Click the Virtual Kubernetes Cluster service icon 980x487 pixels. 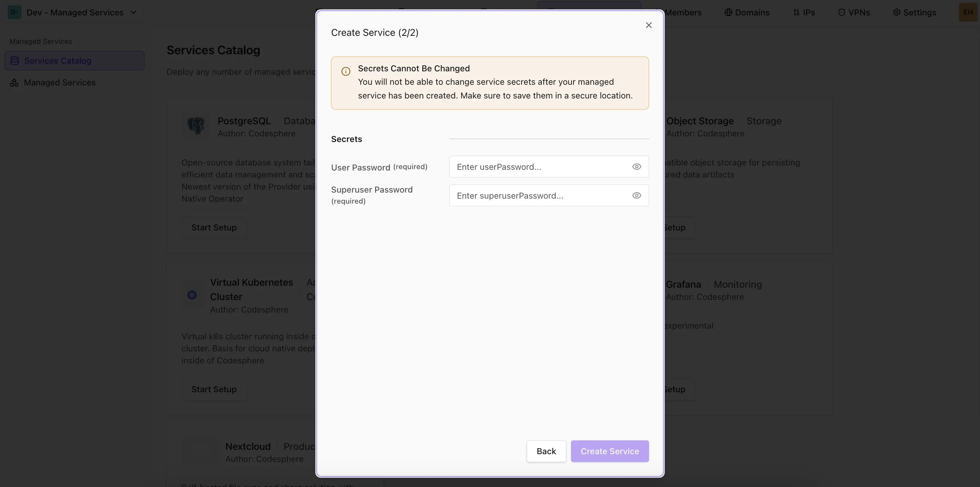pyautogui.click(x=192, y=295)
